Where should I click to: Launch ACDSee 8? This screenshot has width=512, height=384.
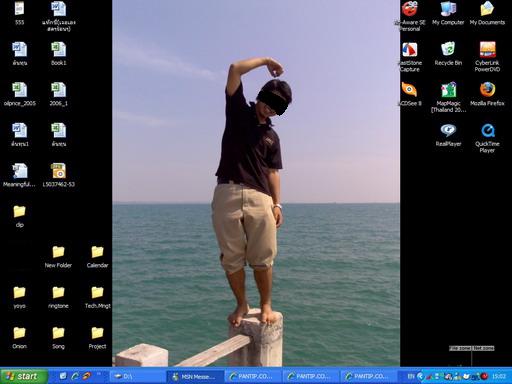[x=410, y=94]
